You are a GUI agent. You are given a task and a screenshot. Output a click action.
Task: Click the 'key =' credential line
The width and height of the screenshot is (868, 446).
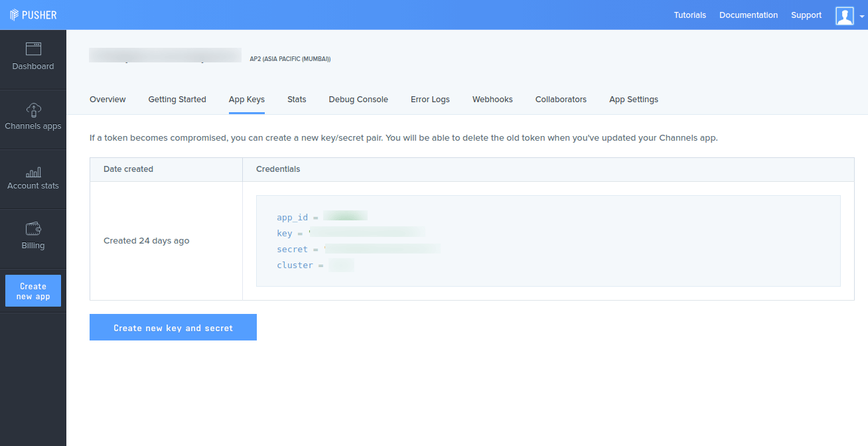point(351,233)
